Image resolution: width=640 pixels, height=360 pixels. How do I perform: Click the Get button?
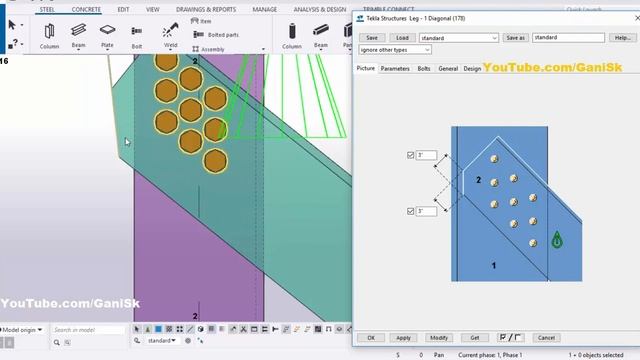[x=475, y=338]
